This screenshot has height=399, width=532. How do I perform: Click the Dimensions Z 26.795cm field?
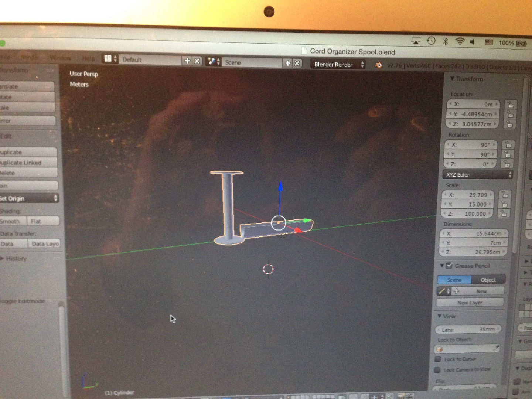(474, 252)
